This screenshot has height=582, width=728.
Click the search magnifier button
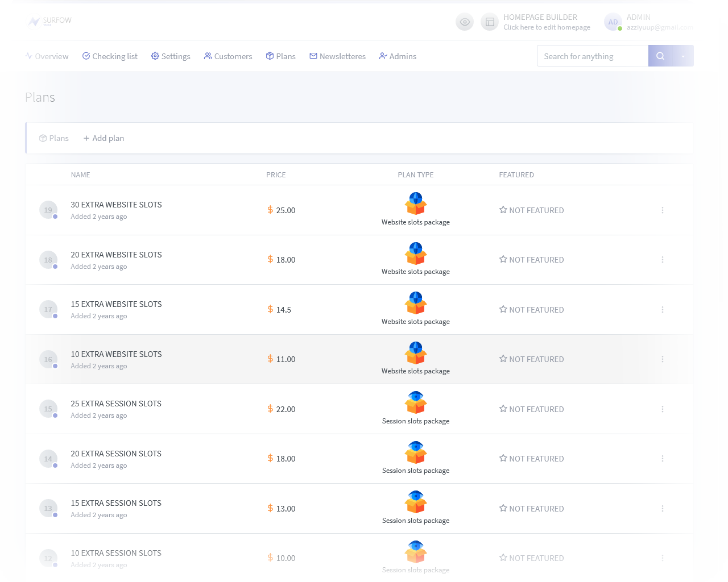(x=660, y=56)
